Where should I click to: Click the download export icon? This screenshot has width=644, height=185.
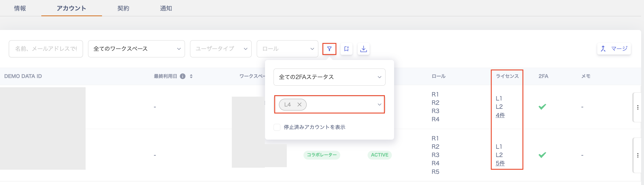pyautogui.click(x=363, y=49)
